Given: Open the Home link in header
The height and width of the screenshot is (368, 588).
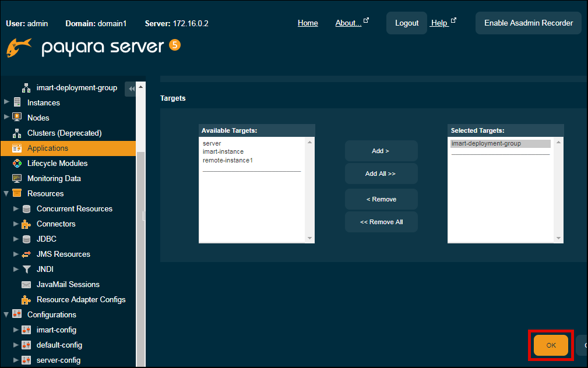Looking at the screenshot, I should [308, 23].
